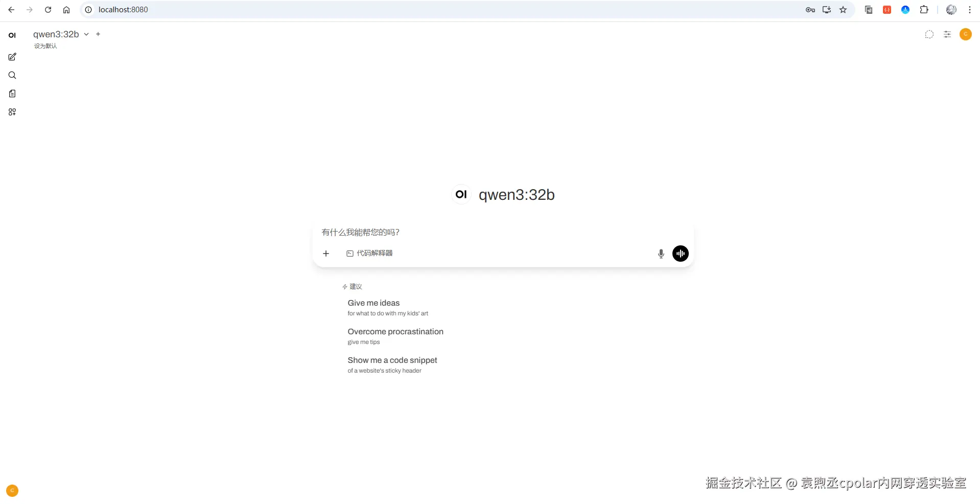Open search in the left sidebar
This screenshot has height=504, width=980.
[12, 75]
